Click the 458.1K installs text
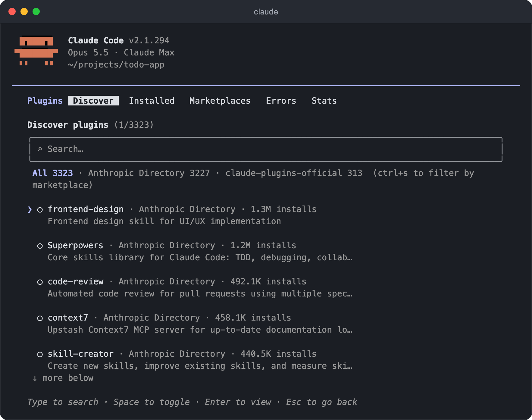The width and height of the screenshot is (532, 420). click(253, 318)
